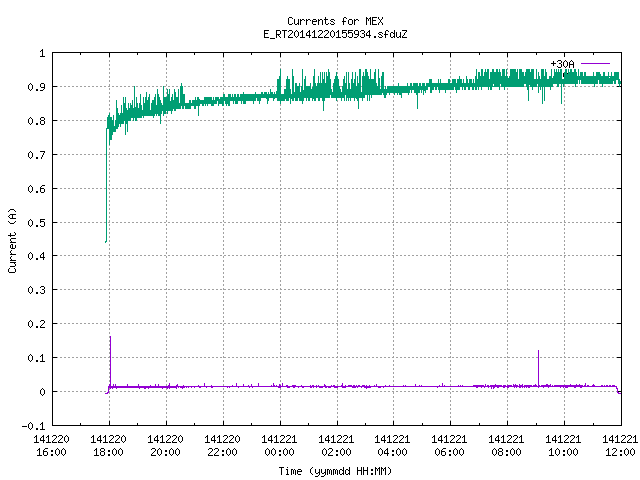Click the '04:00' x-axis tick label
Image resolution: width=640 pixels, height=480 pixels.
[x=393, y=452]
